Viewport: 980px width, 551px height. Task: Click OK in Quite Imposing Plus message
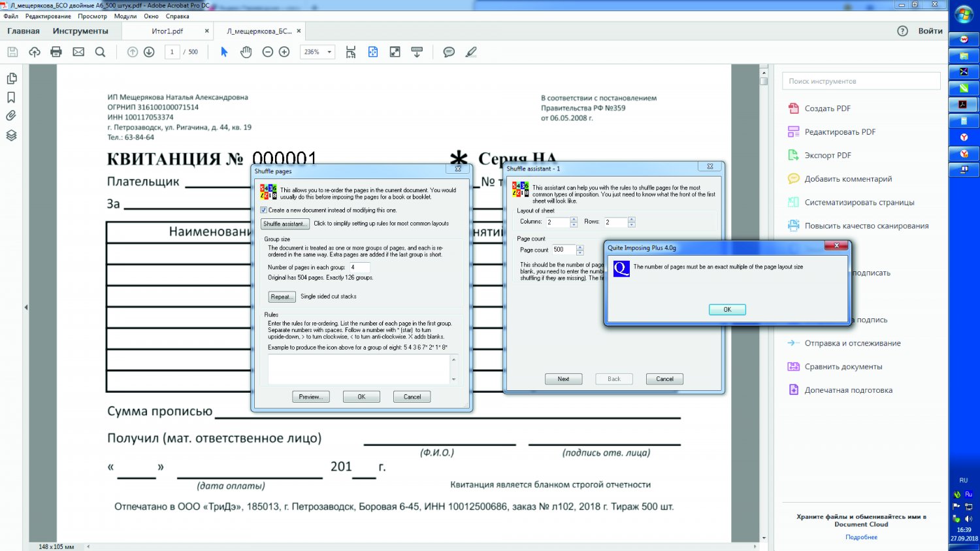coord(727,309)
